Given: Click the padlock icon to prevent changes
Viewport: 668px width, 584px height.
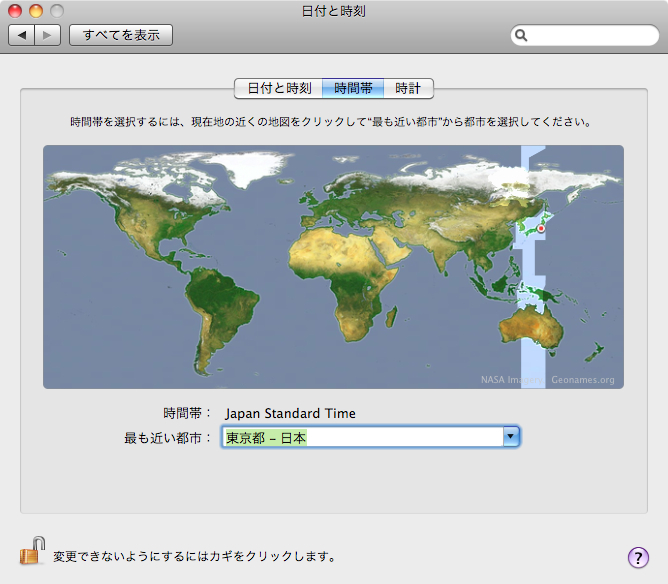Looking at the screenshot, I should click(32, 551).
